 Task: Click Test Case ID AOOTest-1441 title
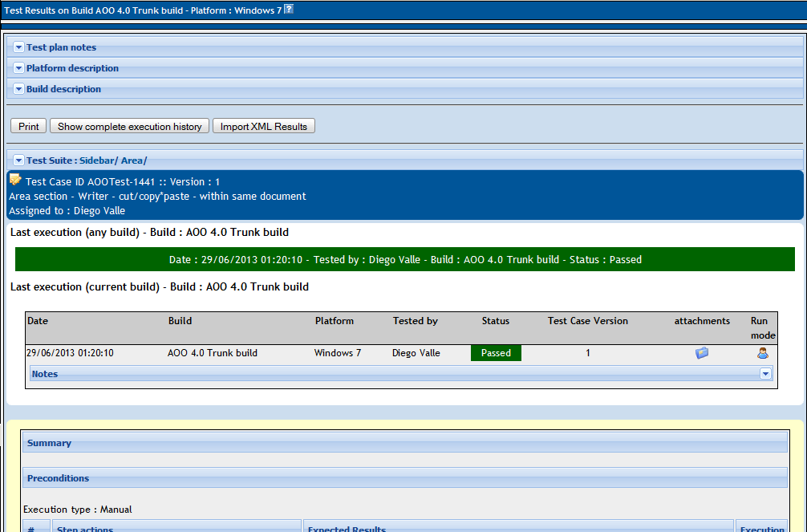click(123, 182)
